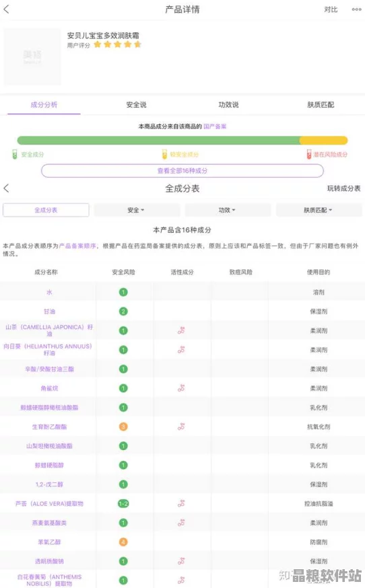Viewport: 365px width, 588px height.
Task: Click safety badge for 鲸蜡硬脂醇
Action: (x=123, y=465)
